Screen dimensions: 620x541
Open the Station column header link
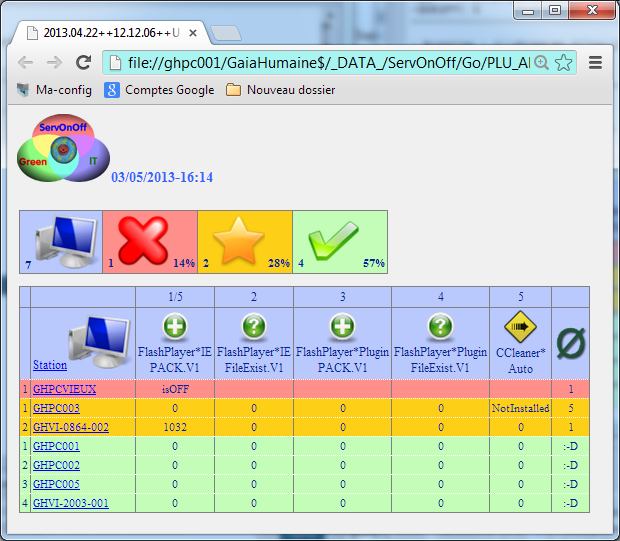[x=50, y=365]
